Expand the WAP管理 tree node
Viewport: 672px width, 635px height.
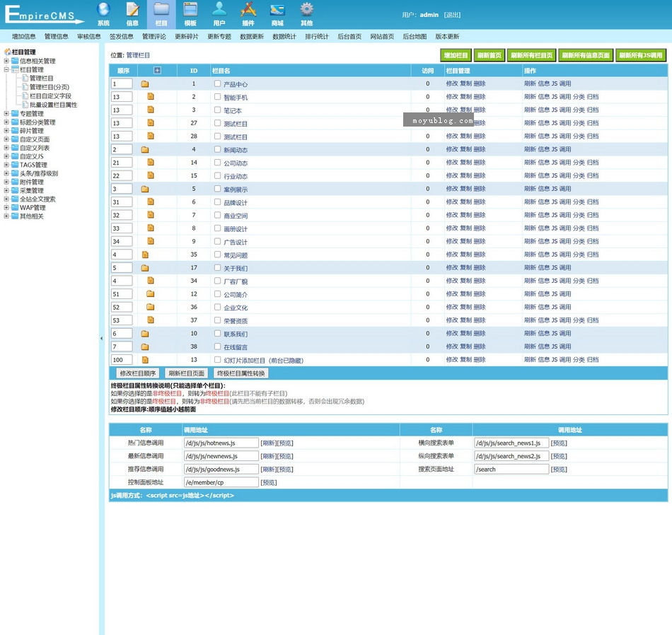[x=6, y=208]
